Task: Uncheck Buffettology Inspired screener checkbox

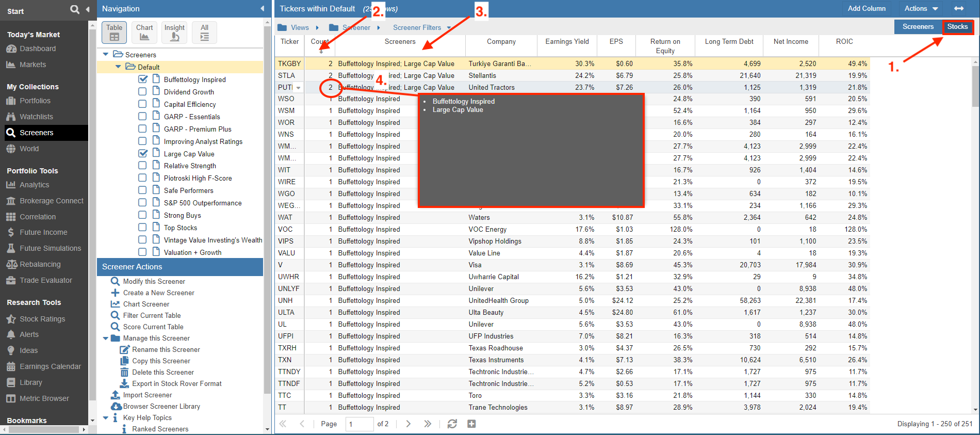Action: [x=143, y=79]
